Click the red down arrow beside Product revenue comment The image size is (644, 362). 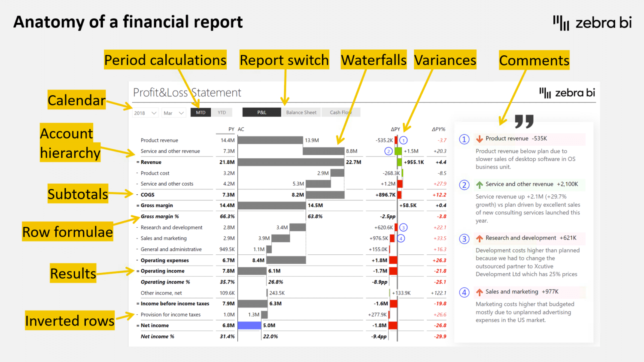coord(480,139)
